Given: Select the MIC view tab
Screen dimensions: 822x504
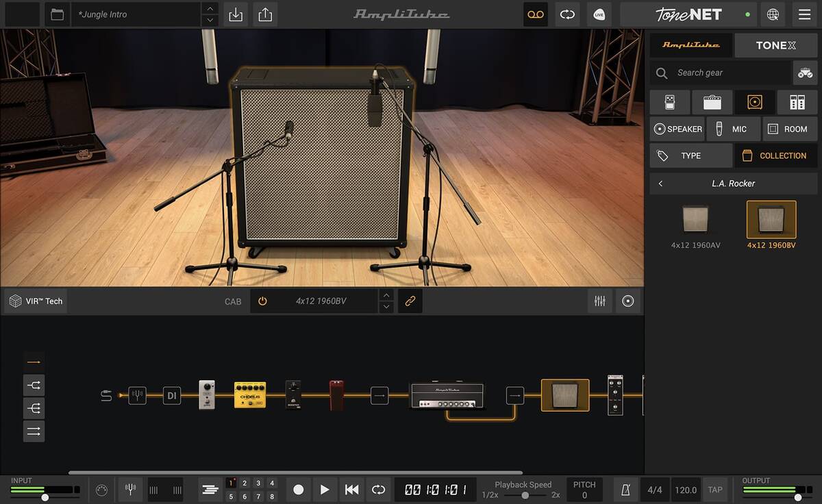Looking at the screenshot, I should [734, 129].
